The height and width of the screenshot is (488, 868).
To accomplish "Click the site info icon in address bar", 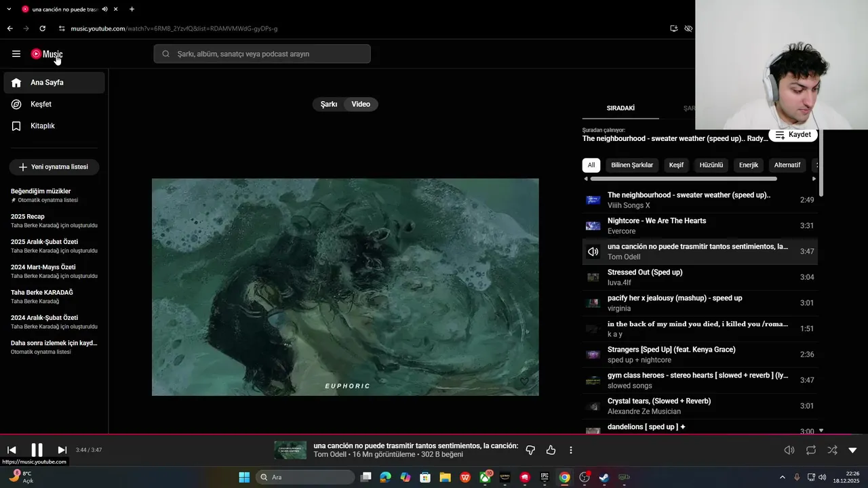I will pos(62,28).
